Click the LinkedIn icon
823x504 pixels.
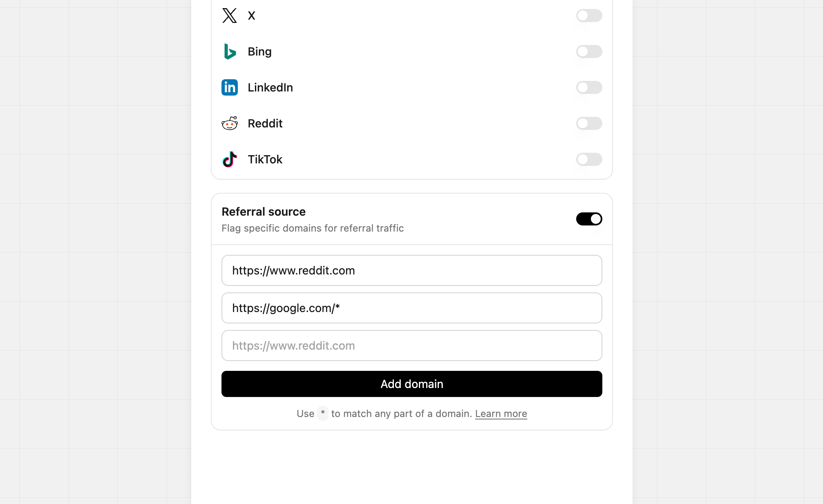pos(230,87)
